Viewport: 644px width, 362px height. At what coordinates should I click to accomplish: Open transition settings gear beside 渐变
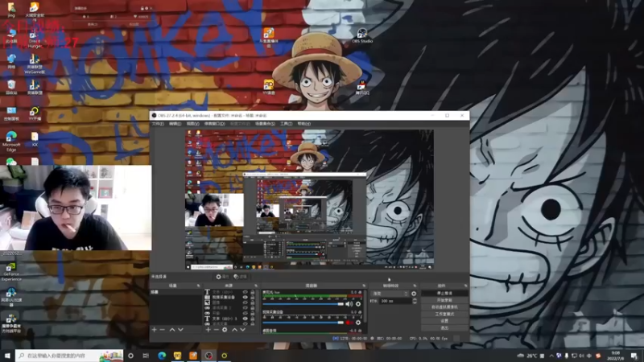coord(414,294)
